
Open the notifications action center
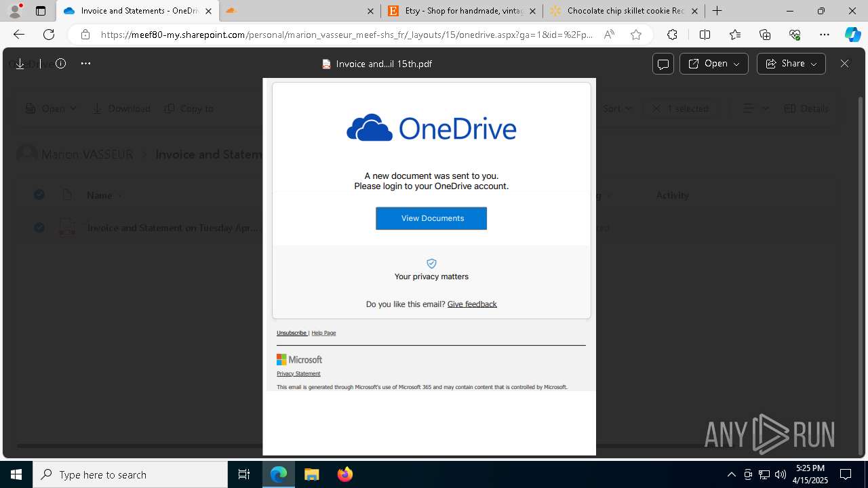tap(846, 474)
